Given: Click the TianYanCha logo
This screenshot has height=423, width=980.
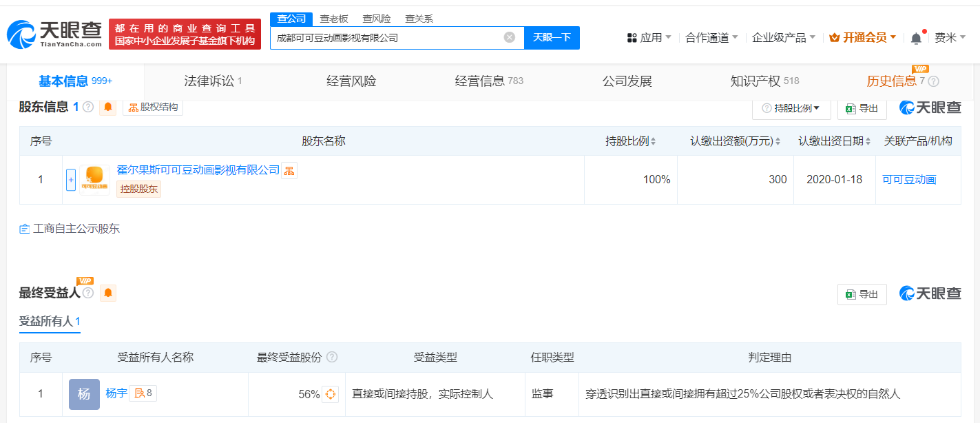Looking at the screenshot, I should click(x=54, y=34).
